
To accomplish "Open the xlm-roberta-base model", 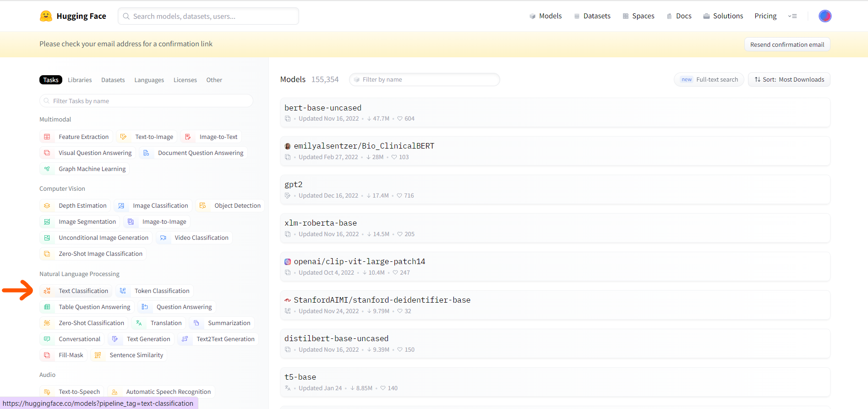I will pos(555,228).
